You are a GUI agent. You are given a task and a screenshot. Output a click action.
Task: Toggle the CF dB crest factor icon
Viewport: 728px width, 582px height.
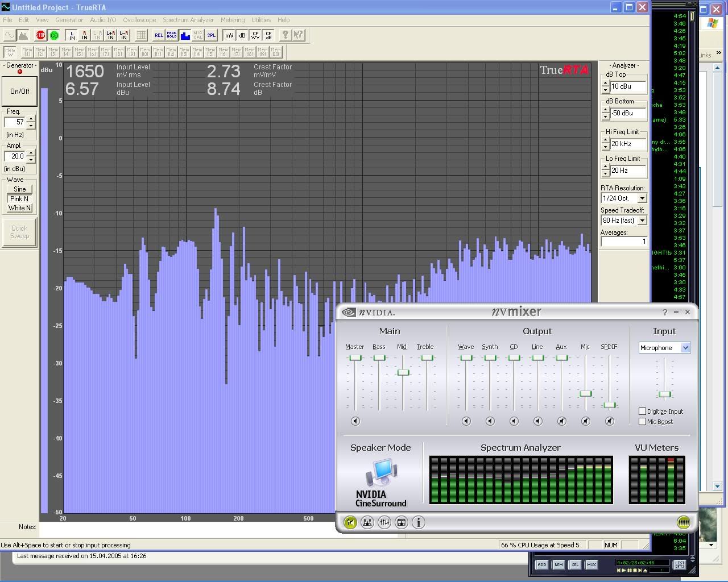(268, 35)
